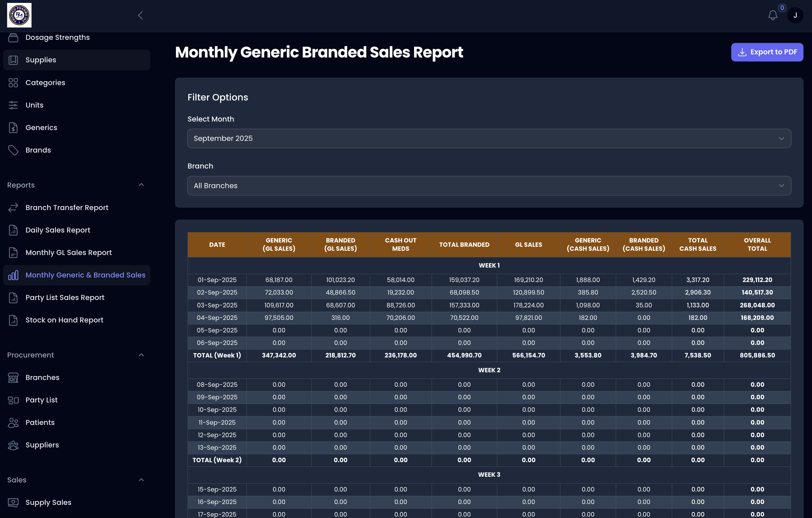
Task: Open Units via its sliders icon
Action: 13,105
